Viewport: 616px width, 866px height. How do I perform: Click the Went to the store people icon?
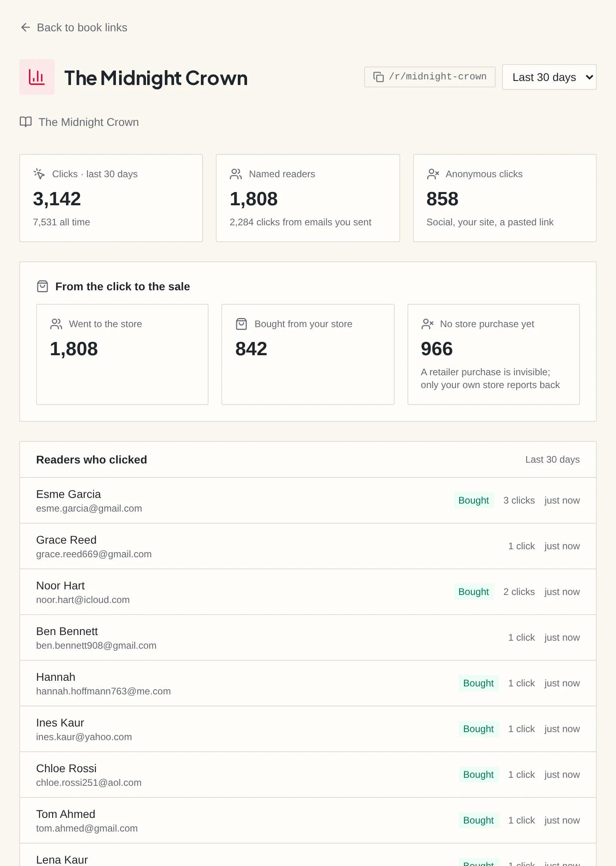pyautogui.click(x=56, y=324)
